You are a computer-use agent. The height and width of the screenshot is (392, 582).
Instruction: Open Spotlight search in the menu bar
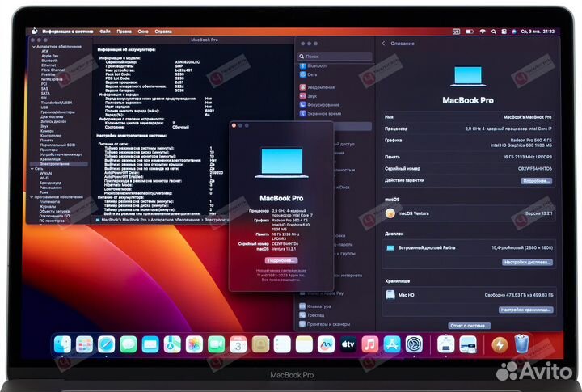[x=494, y=32]
